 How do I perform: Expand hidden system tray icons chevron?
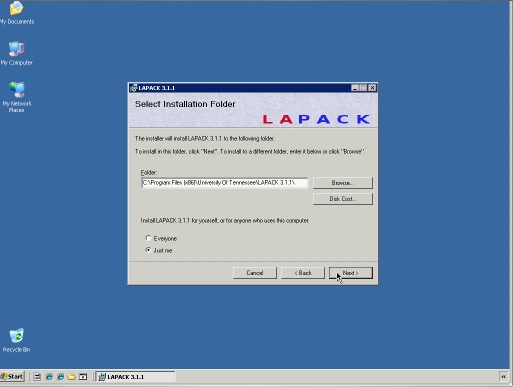503,377
